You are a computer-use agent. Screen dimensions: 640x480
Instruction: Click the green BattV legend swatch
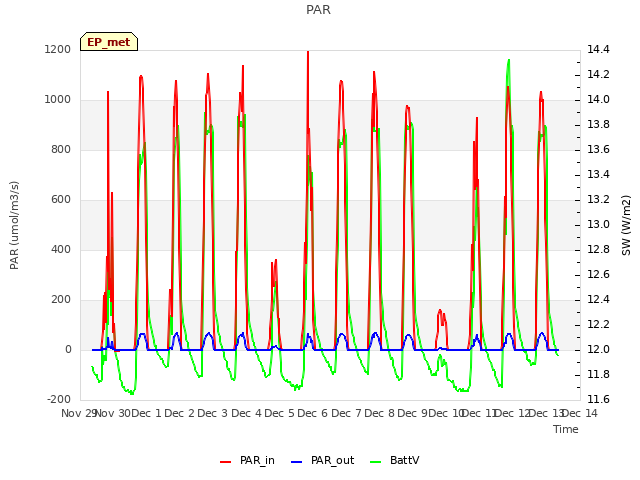pos(376,462)
